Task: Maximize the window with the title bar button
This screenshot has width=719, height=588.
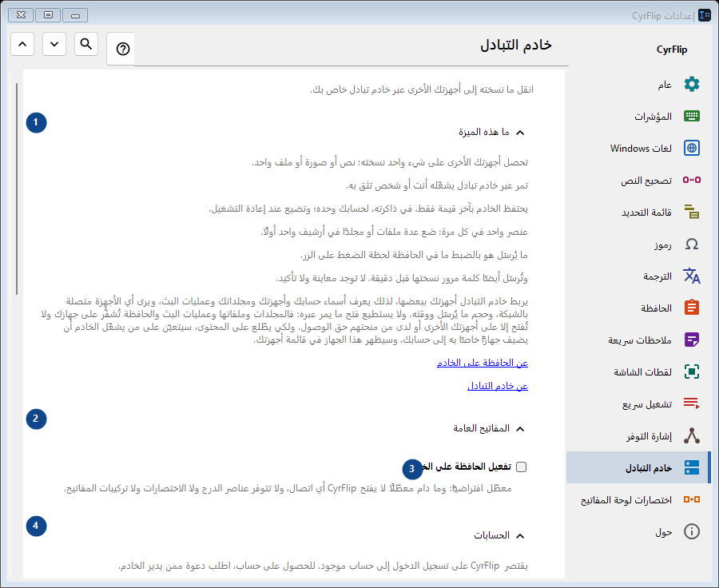Action: pos(48,15)
